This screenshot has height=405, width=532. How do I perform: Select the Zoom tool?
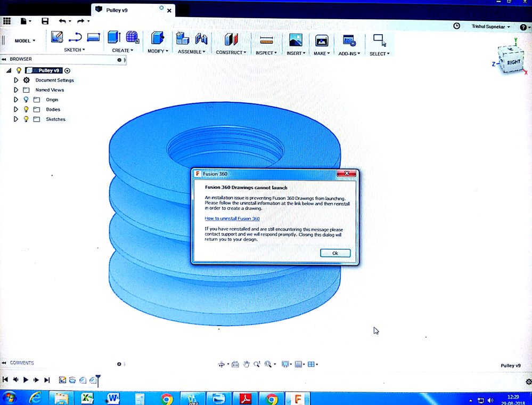click(x=257, y=365)
